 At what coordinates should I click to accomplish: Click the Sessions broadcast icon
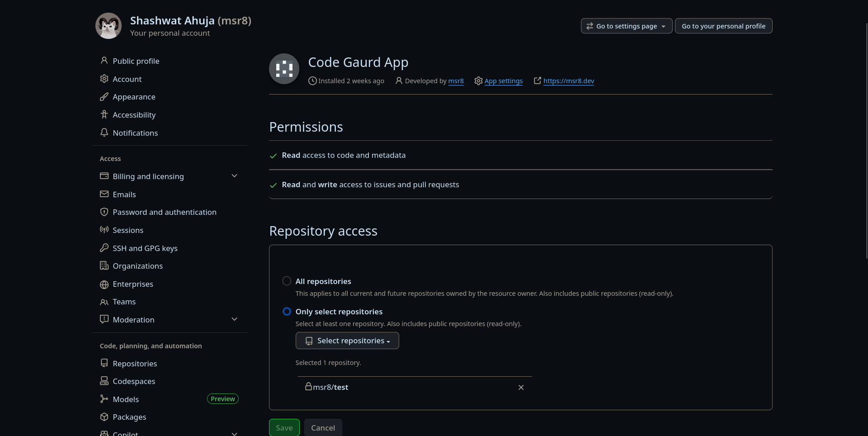(x=104, y=230)
